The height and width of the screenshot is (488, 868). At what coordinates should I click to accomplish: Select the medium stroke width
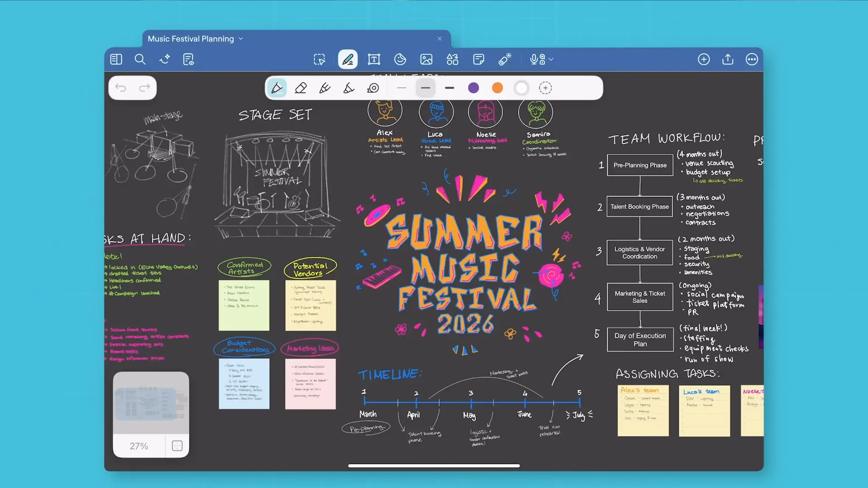tap(425, 88)
